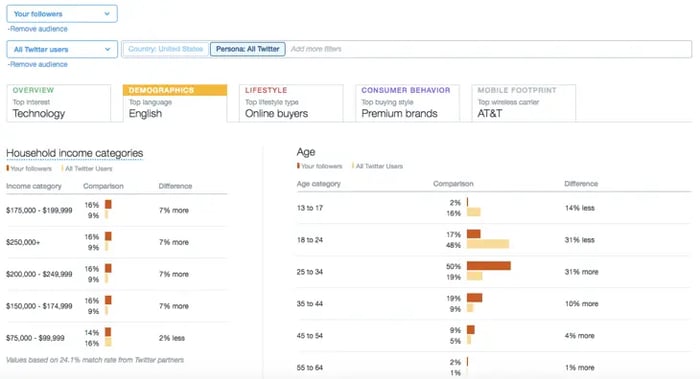
Task: Remove audience under Your followers
Action: point(38,29)
